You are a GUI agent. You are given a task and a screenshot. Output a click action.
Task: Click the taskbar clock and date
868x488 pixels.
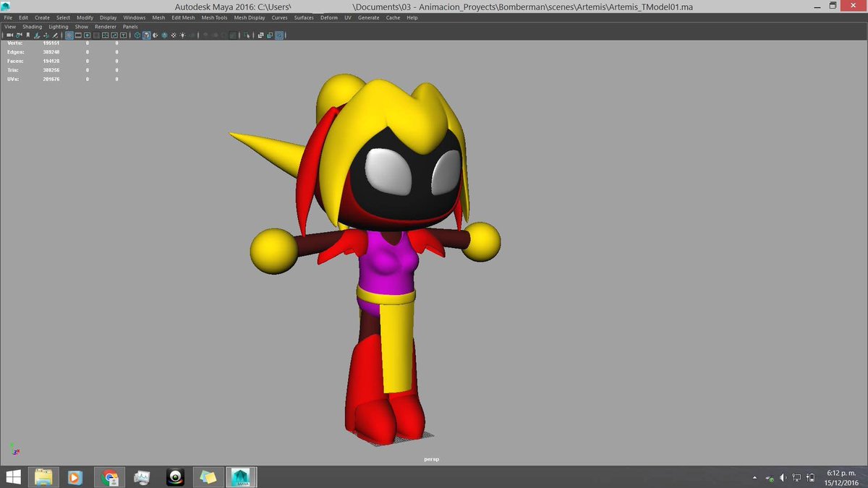(843, 477)
